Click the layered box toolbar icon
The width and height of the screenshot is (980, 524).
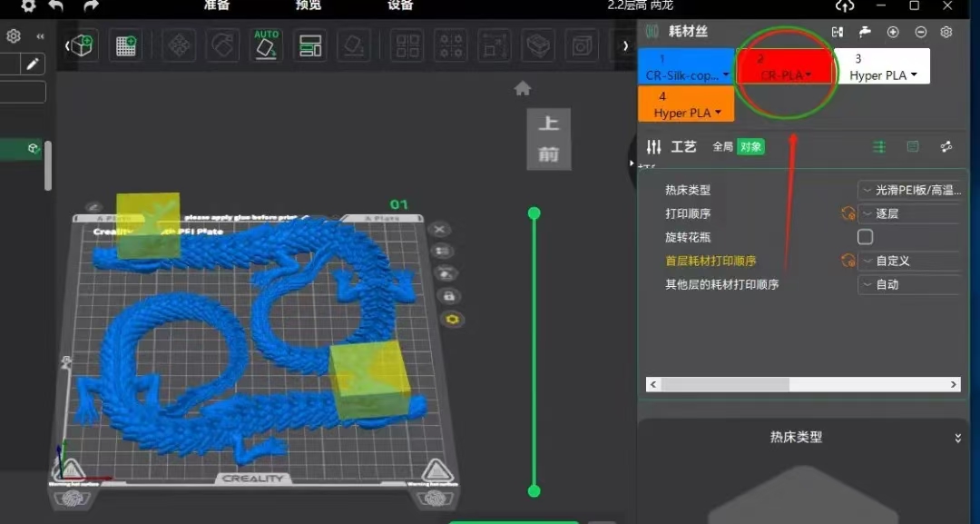pos(538,45)
